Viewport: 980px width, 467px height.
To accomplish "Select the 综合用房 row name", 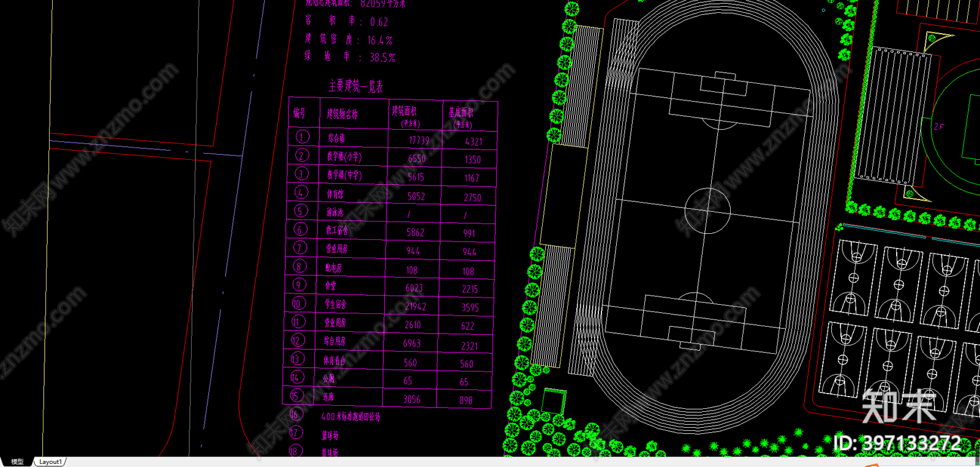I will click(335, 341).
